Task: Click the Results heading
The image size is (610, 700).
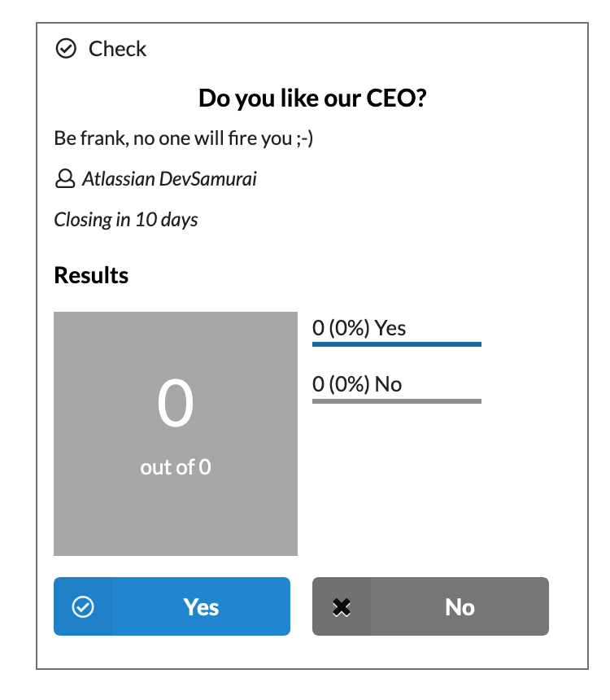Action: click(x=91, y=275)
